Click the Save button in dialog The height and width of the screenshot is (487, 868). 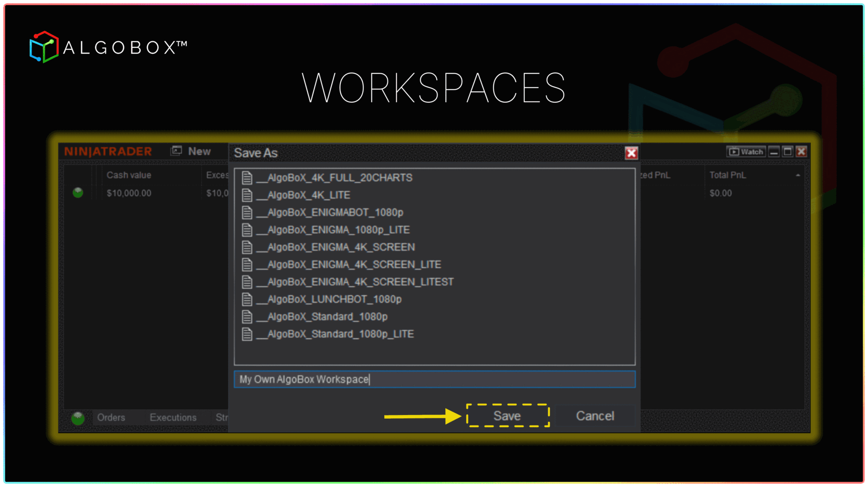click(507, 416)
